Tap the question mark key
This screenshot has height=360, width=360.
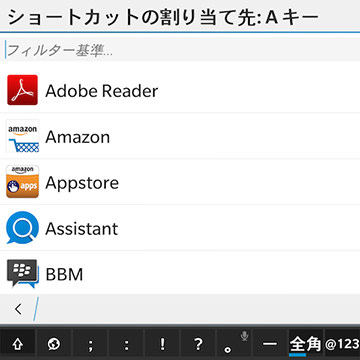[x=198, y=345]
